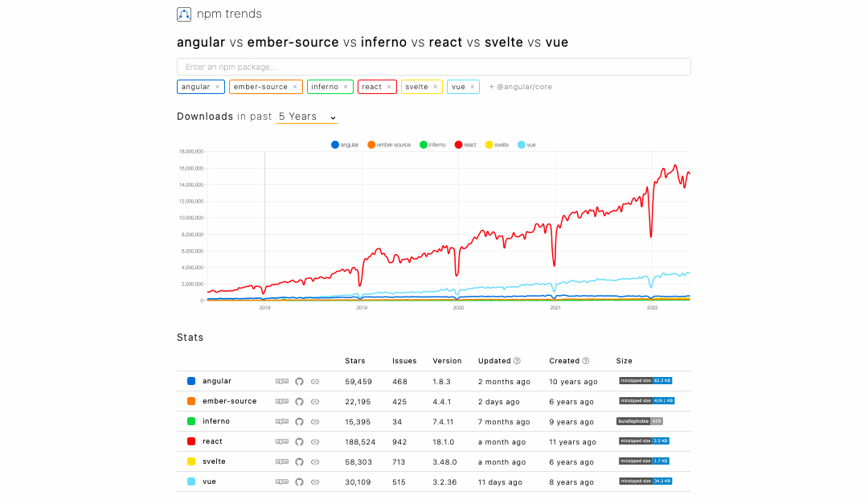
Task: Click ember-source's updated "2 days ago"
Action: click(x=499, y=402)
